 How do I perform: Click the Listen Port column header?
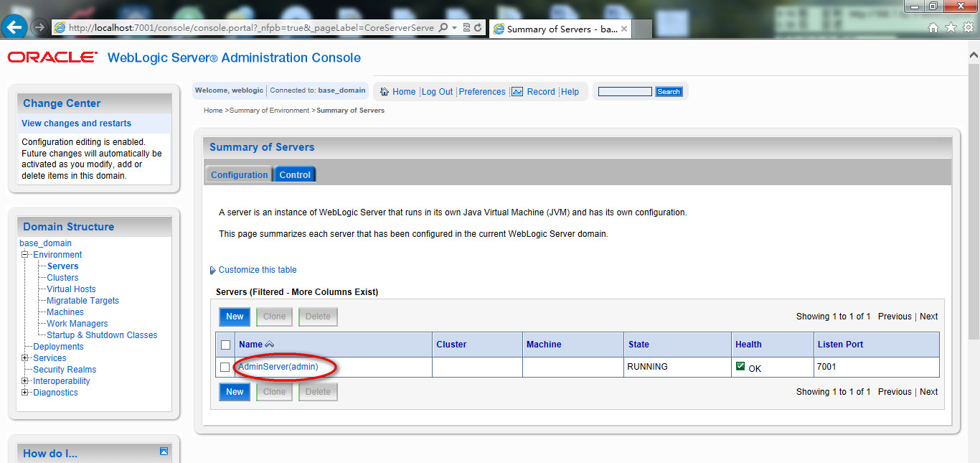(x=840, y=345)
